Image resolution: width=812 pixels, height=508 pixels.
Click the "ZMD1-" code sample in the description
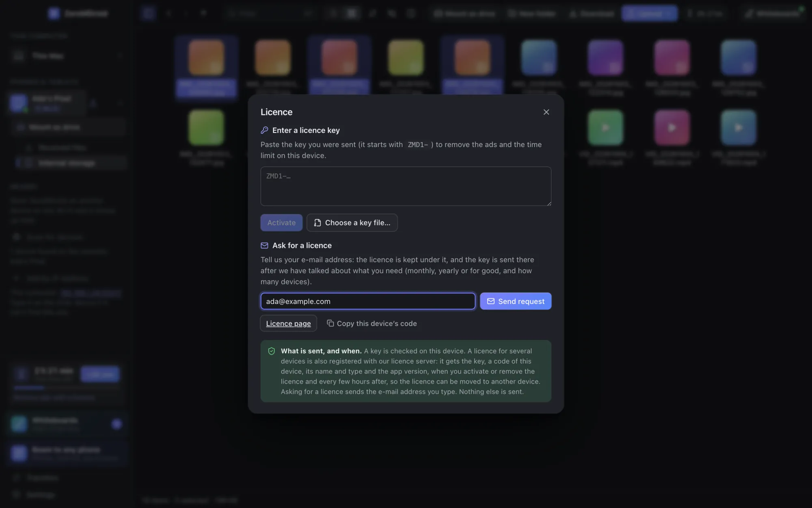click(x=418, y=145)
